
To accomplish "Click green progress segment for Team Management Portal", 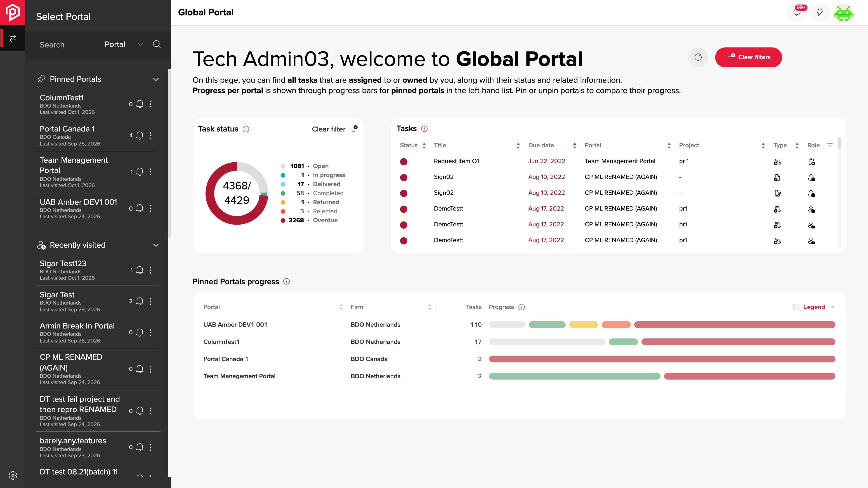I will point(575,376).
